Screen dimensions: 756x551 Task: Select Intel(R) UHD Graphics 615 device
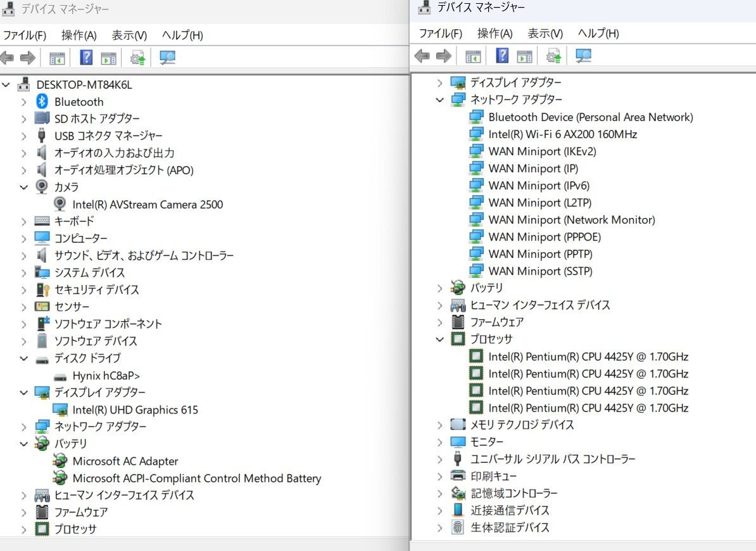coord(135,410)
